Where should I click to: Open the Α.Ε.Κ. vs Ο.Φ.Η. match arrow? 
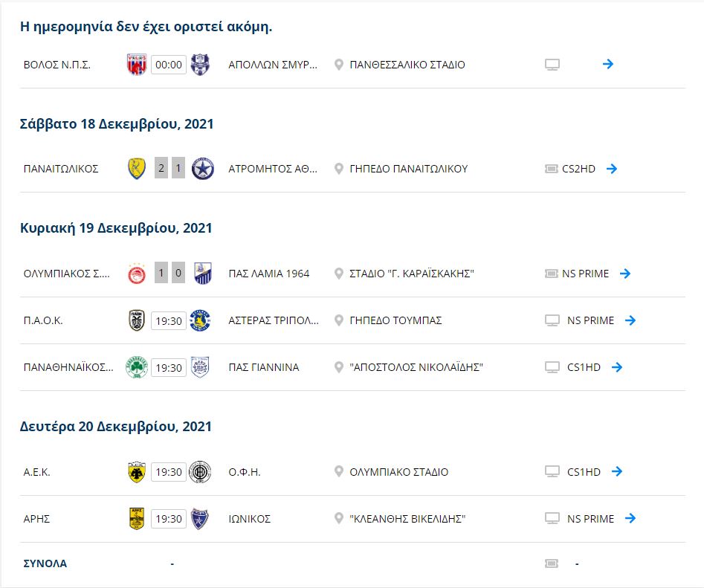(x=616, y=472)
